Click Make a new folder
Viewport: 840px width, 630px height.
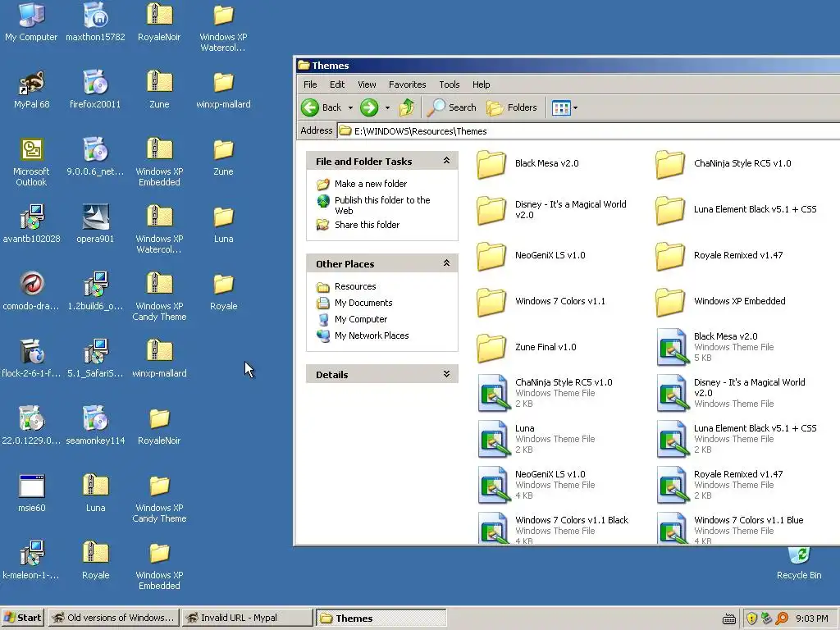click(x=371, y=184)
